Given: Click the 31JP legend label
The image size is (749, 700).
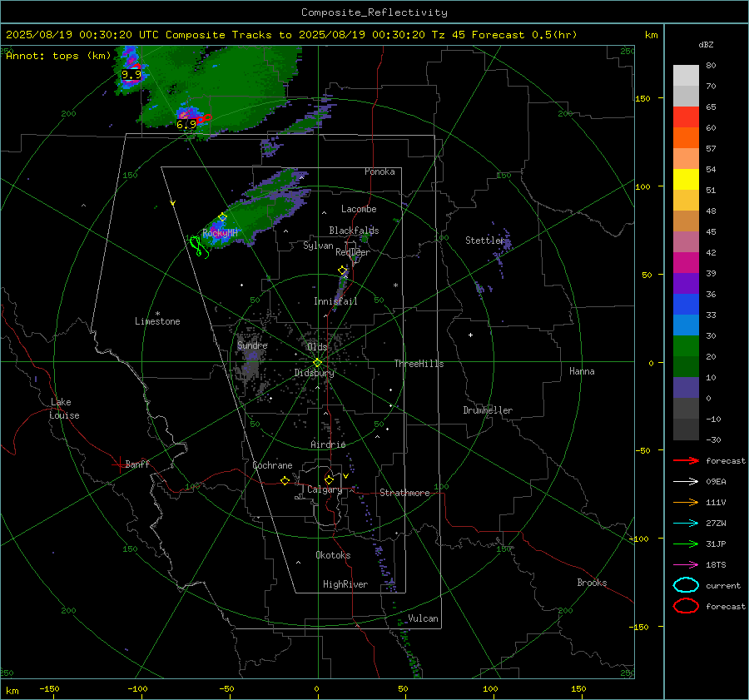Looking at the screenshot, I should tap(716, 544).
